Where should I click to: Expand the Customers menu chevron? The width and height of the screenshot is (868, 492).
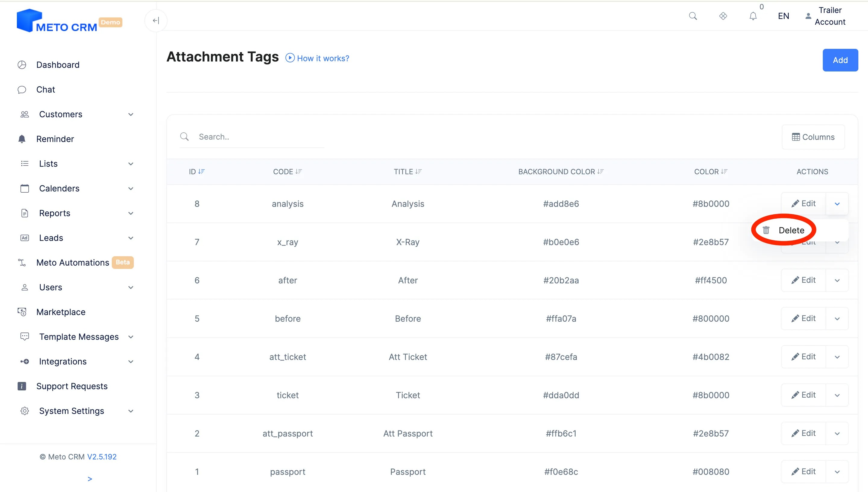(131, 114)
